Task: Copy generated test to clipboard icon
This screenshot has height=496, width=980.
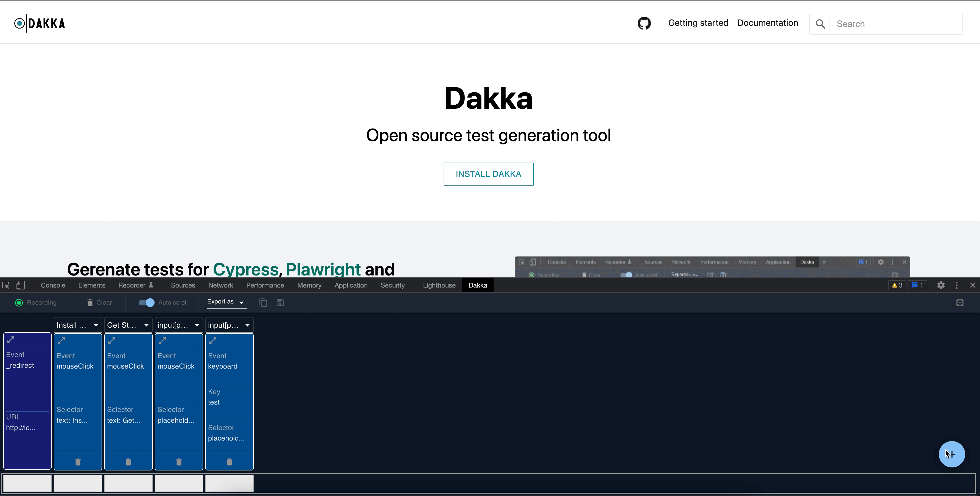Action: tap(263, 303)
